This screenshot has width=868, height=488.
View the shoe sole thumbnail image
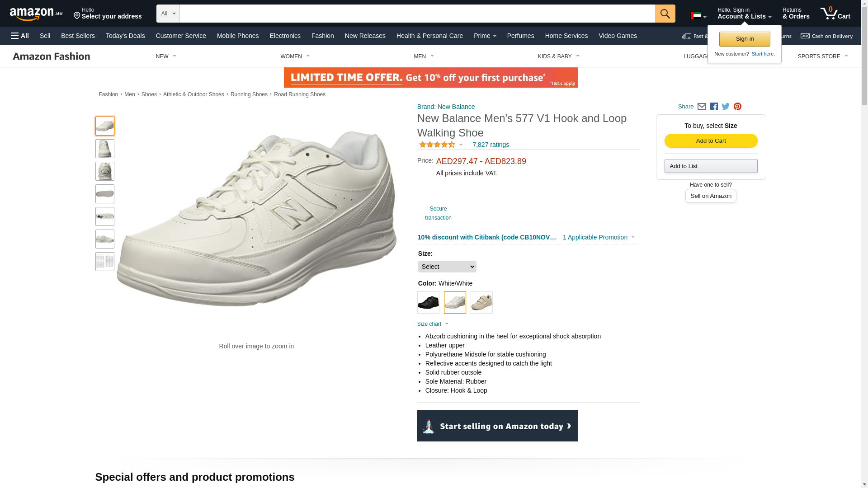(x=105, y=194)
